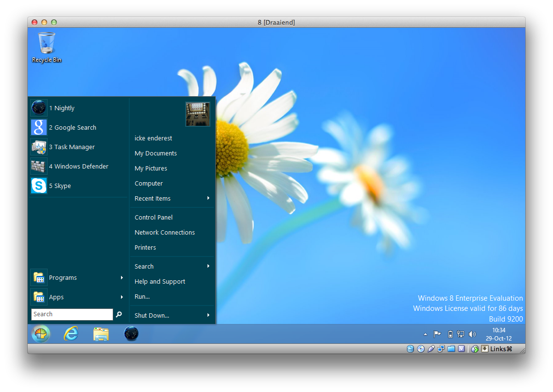Viewport: 553px width, 392px height.
Task: Open File Explorer from the taskbar
Action: (101, 334)
